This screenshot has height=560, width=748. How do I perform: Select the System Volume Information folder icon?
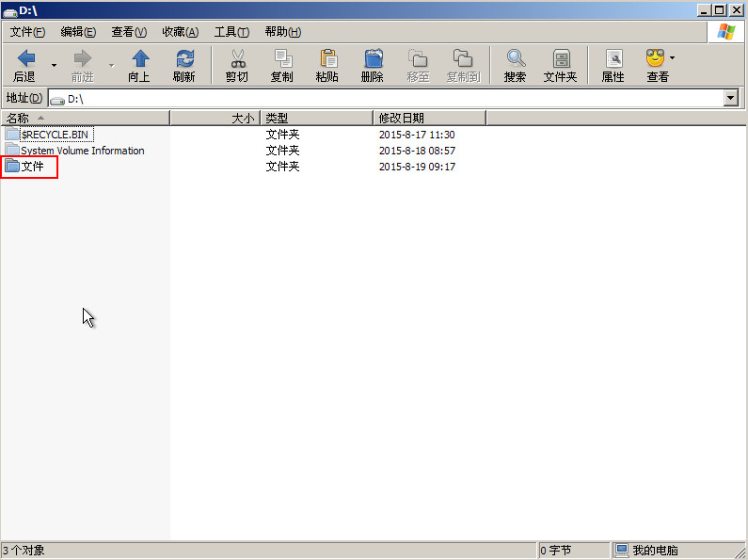click(x=12, y=151)
